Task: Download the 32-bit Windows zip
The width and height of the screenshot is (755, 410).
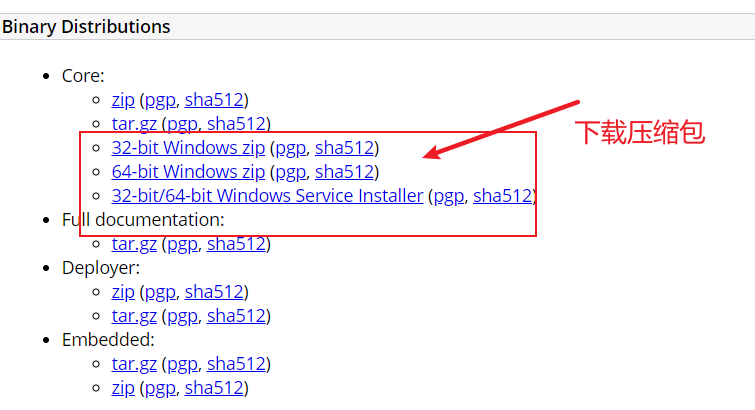Action: 188,148
